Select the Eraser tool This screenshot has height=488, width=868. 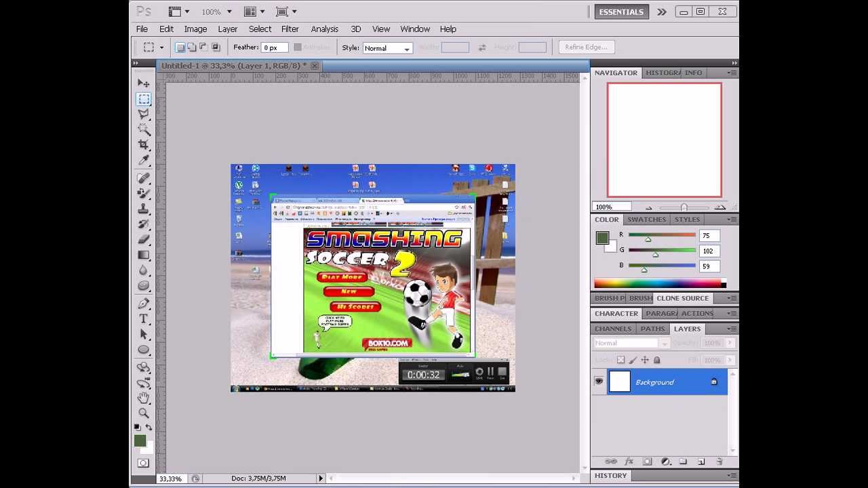(144, 239)
